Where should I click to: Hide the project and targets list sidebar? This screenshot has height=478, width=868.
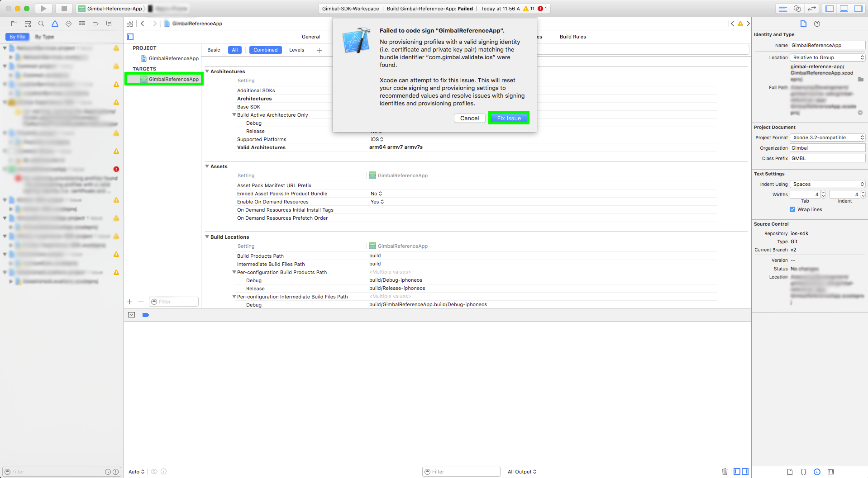click(130, 37)
